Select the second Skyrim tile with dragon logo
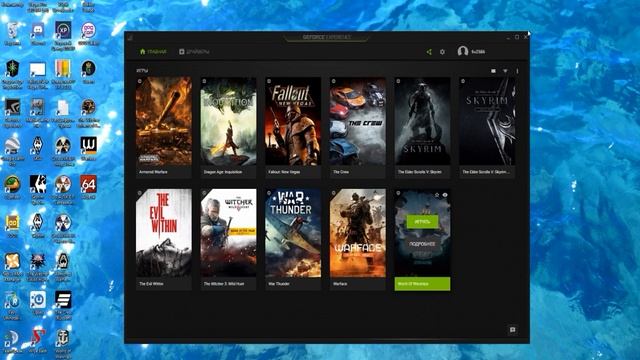 pyautogui.click(x=487, y=127)
